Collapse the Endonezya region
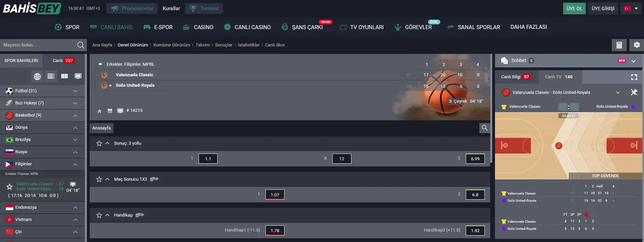The height and width of the screenshot is (242, 644). coord(75,207)
